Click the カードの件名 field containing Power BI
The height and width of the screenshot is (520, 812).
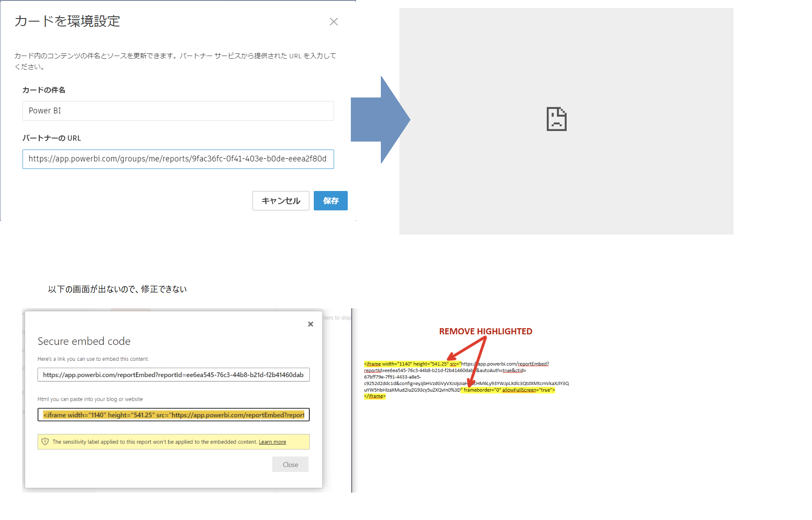pos(178,111)
